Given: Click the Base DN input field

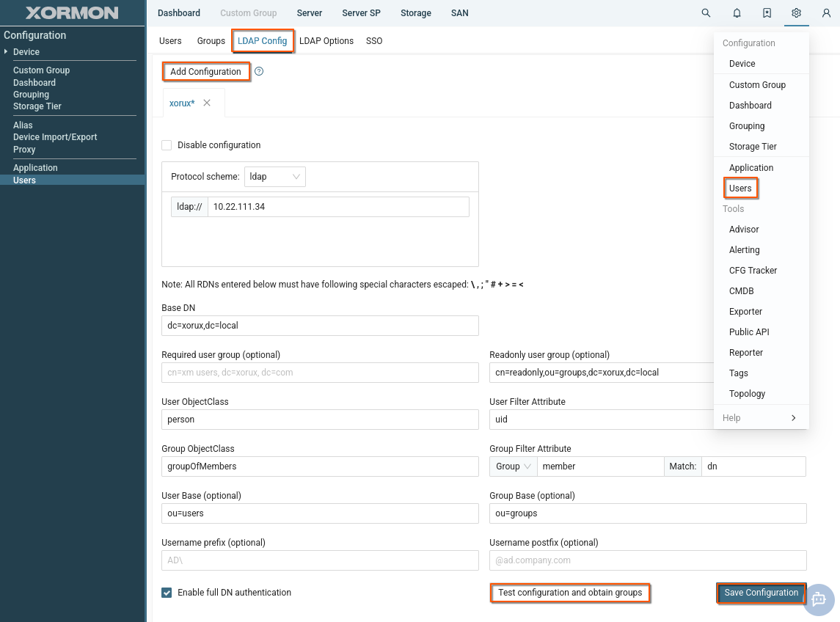Looking at the screenshot, I should tap(320, 326).
